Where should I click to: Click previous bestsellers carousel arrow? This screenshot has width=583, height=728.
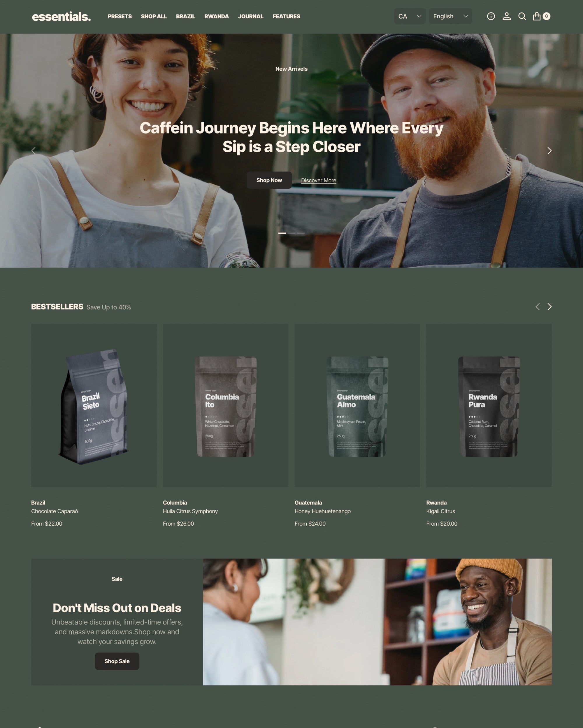tap(537, 307)
